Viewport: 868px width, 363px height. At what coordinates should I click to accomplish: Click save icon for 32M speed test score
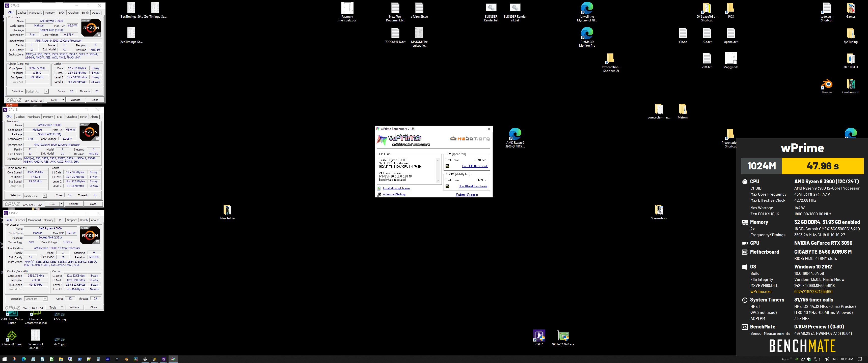447,166
